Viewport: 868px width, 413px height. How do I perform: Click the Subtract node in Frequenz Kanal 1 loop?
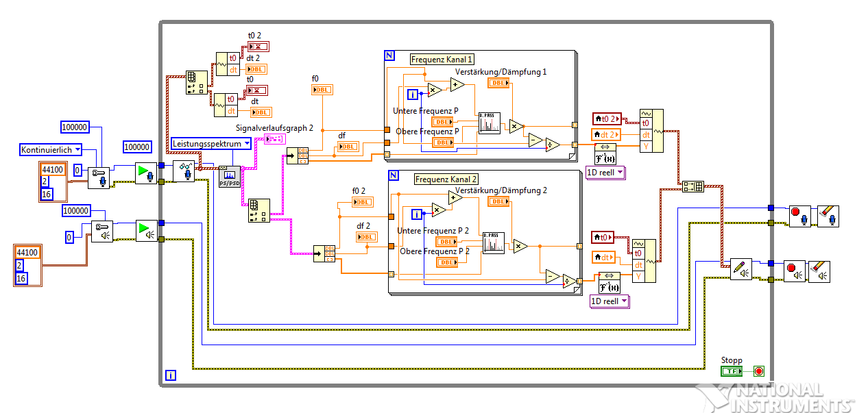point(535,140)
